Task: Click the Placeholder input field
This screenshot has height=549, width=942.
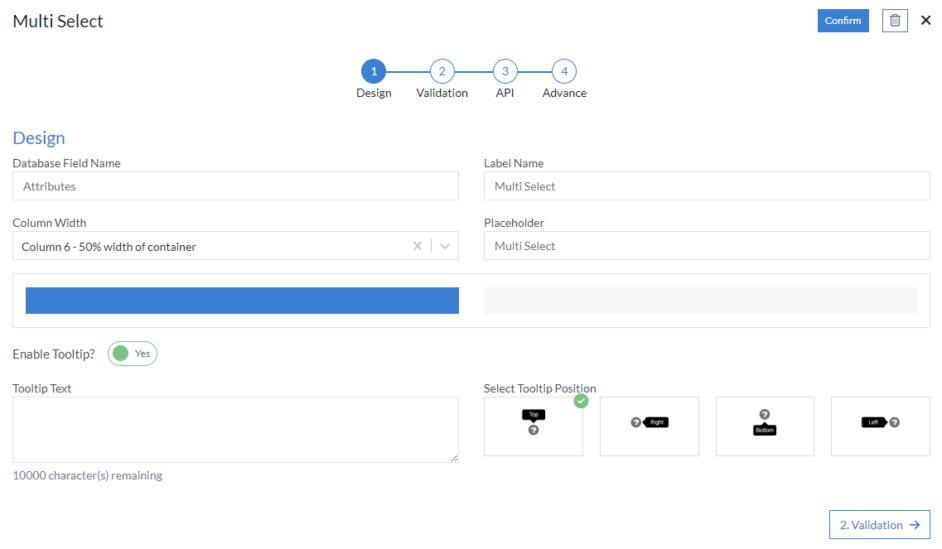Action: point(706,246)
